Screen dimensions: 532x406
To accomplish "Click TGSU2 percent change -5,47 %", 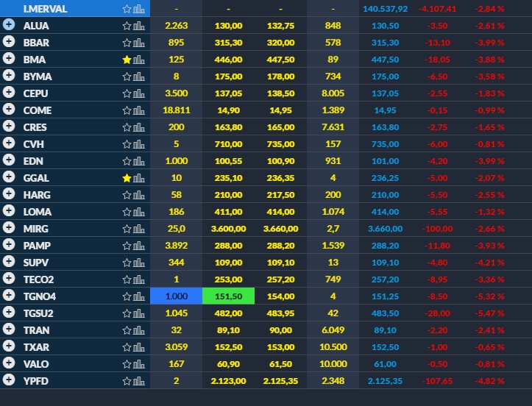I will pyautogui.click(x=489, y=313).
